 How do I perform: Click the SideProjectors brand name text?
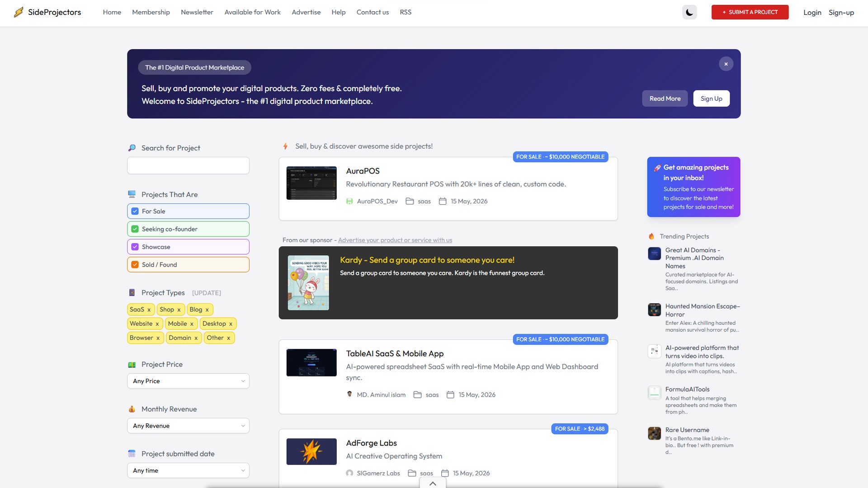pyautogui.click(x=55, y=12)
